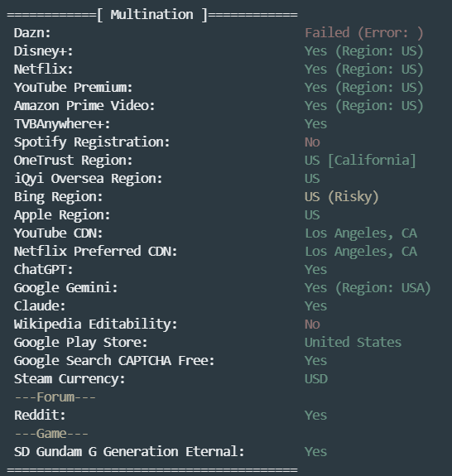Click the TVBAnywhere+ label
The image size is (452, 476).
coord(62,124)
